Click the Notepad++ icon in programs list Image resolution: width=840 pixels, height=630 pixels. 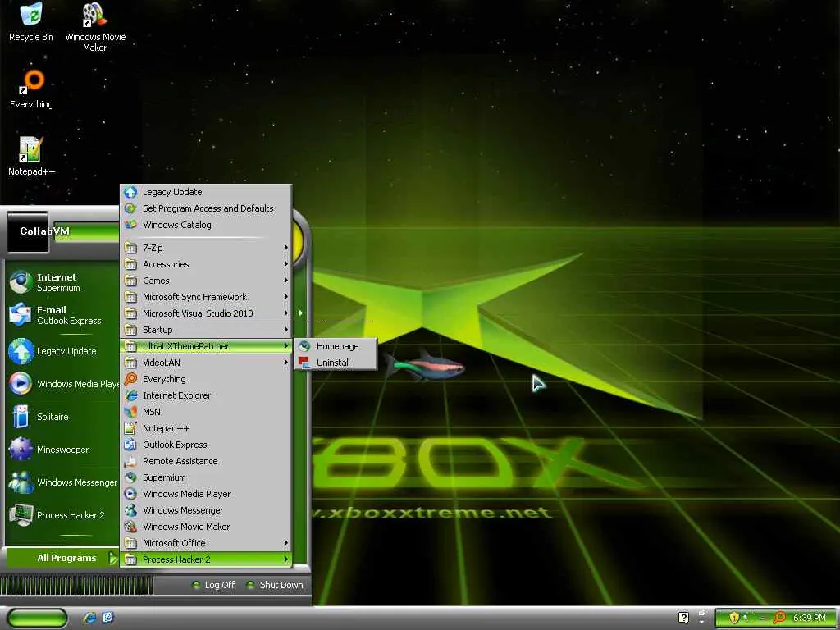point(130,428)
